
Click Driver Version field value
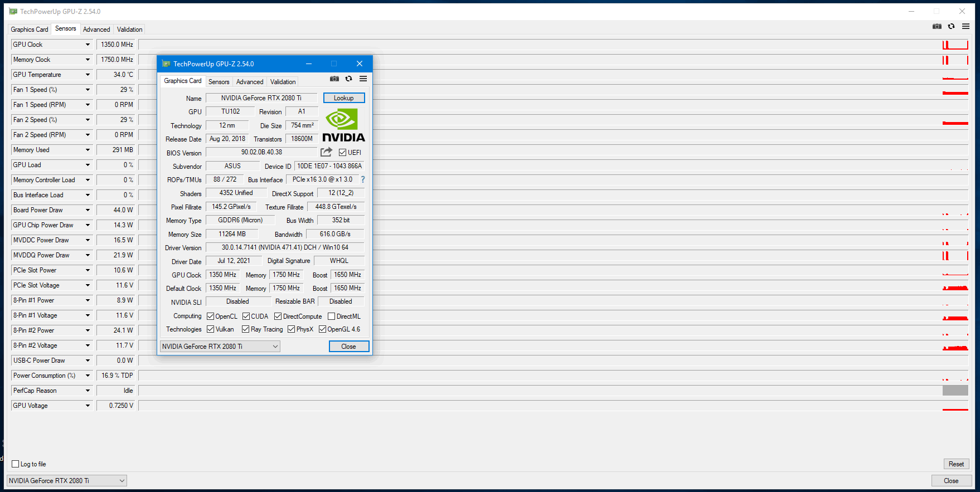click(x=285, y=247)
